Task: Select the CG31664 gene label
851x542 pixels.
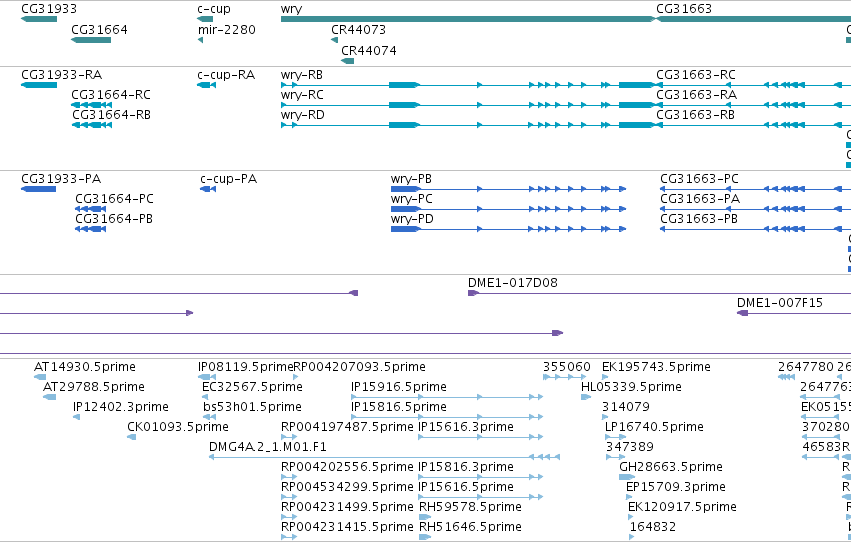Action: (x=99, y=30)
